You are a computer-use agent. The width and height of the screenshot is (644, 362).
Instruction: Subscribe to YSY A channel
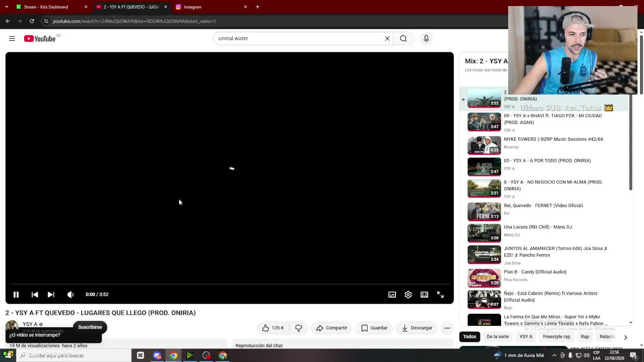[90, 327]
